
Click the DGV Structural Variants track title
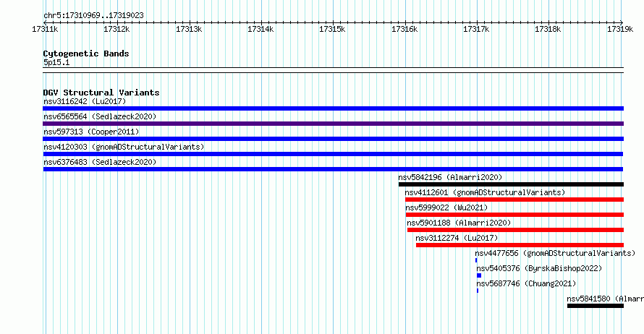[x=101, y=93]
